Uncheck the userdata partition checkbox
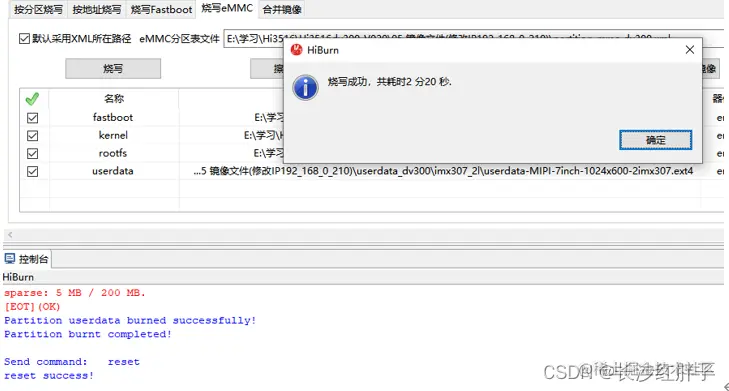729x391 pixels. pyautogui.click(x=33, y=172)
